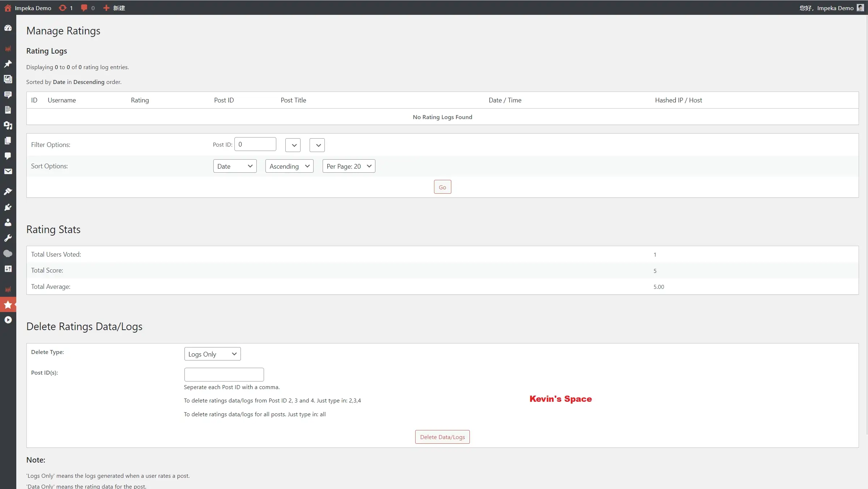Click the play circle icon in sidebar
Image resolution: width=868 pixels, height=489 pixels.
tap(8, 320)
